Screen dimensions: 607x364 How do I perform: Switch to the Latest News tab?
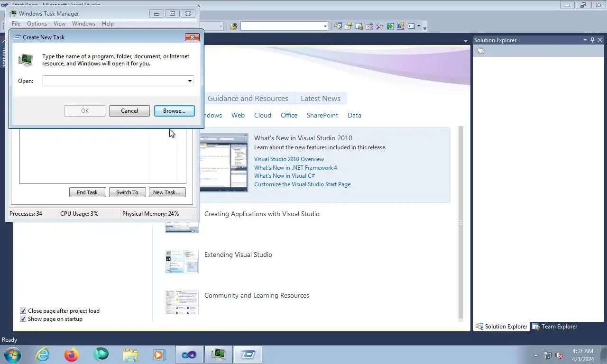pyautogui.click(x=321, y=99)
